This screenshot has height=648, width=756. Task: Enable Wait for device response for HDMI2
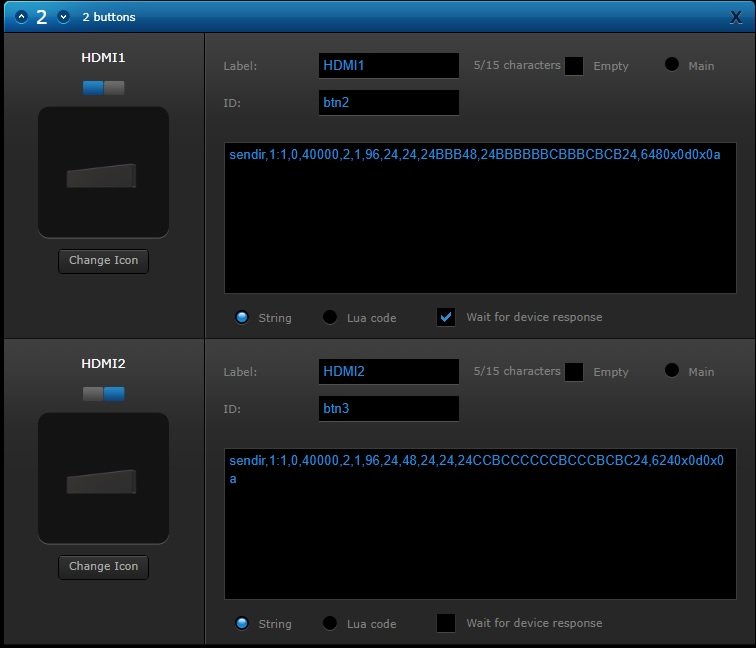pyautogui.click(x=446, y=623)
